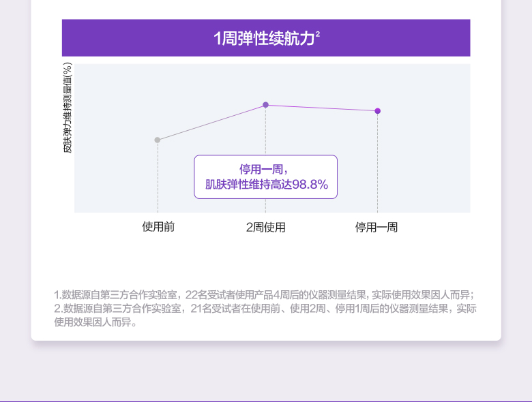
Task: Select the purple data point above 停用一周
Action: pos(377,110)
